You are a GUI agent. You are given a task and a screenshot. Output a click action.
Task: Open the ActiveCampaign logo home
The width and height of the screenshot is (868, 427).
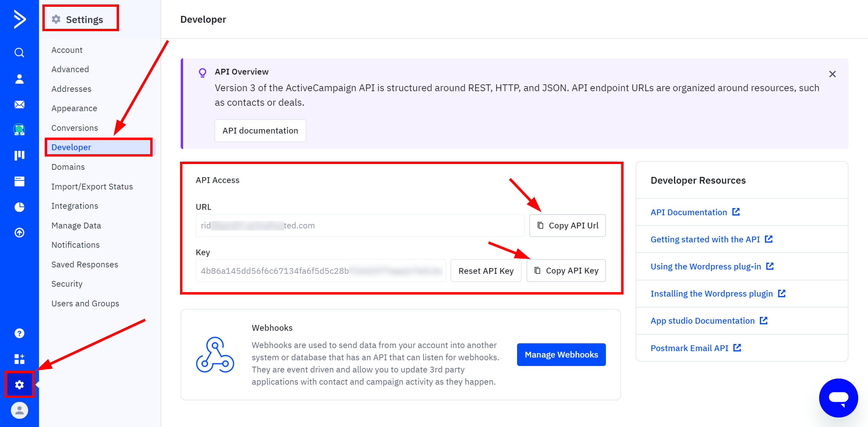pos(20,19)
